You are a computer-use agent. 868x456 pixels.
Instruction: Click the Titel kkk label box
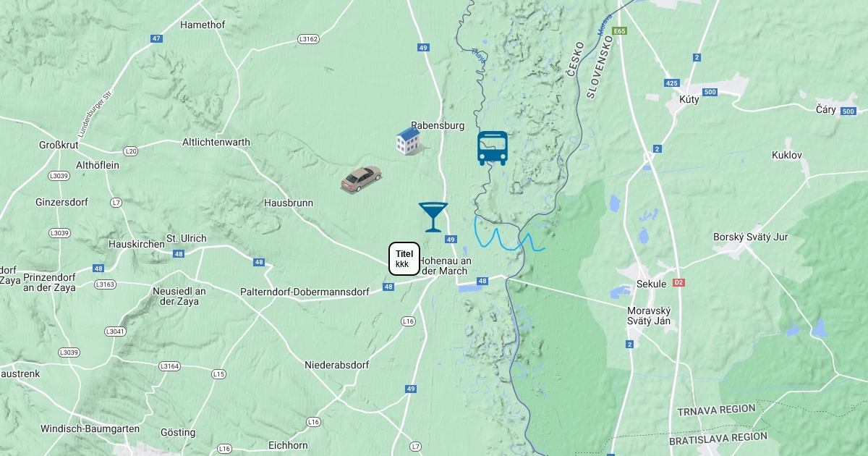point(404,259)
